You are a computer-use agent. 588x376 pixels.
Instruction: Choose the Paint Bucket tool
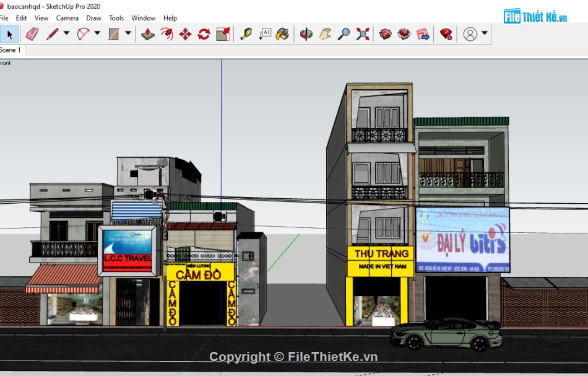[x=282, y=34]
